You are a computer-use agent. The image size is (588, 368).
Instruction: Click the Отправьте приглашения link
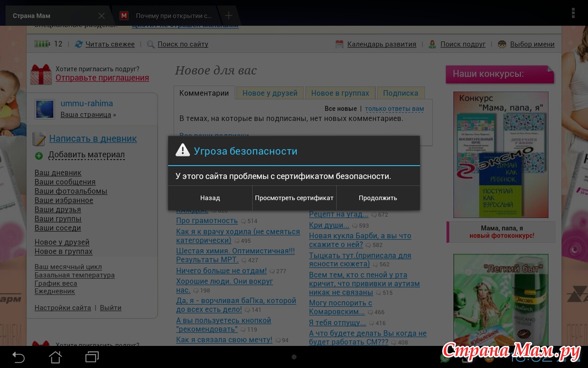coord(102,78)
